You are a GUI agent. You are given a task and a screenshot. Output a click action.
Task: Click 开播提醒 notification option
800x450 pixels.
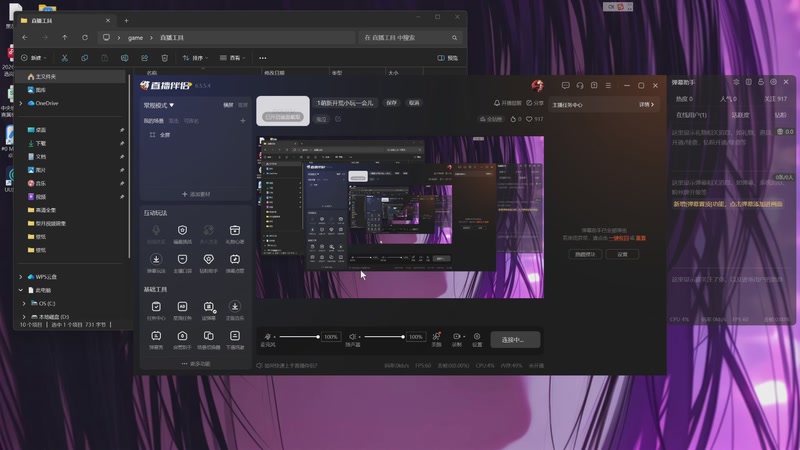(508, 103)
